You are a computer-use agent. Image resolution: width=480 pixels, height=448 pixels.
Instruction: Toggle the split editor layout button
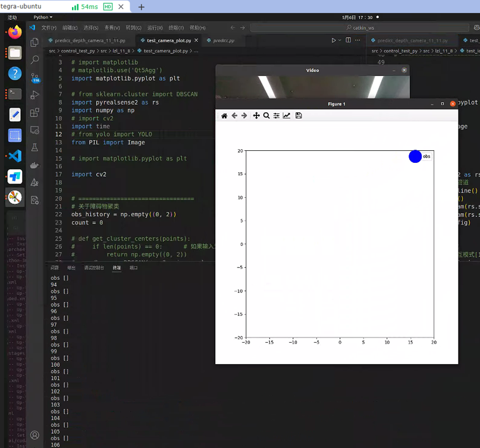pyautogui.click(x=348, y=40)
